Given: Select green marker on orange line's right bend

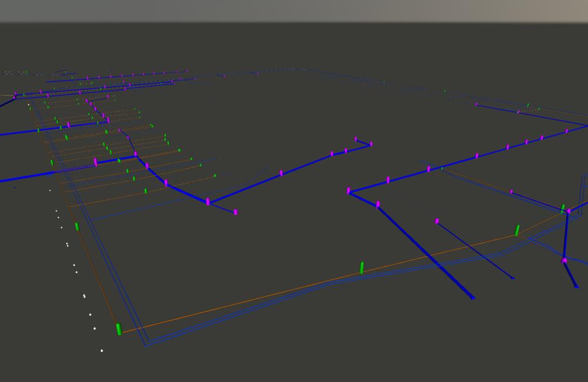Looking at the screenshot, I should (517, 230).
